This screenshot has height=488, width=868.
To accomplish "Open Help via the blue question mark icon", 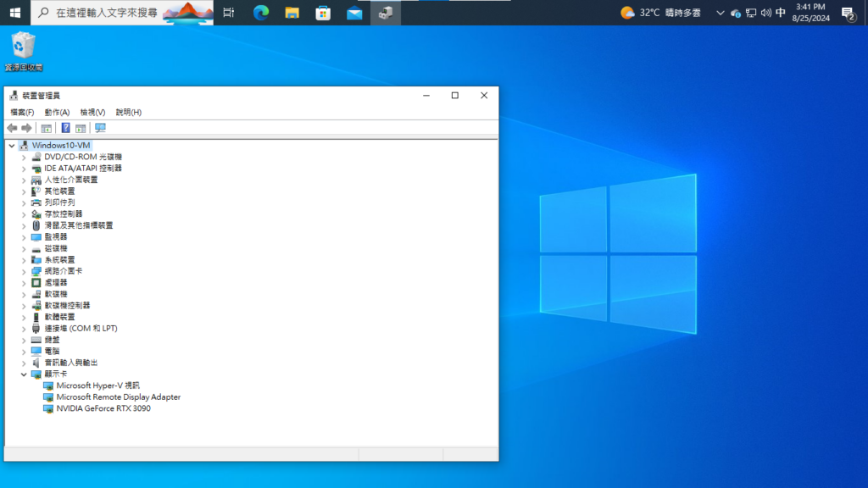I will [65, 129].
